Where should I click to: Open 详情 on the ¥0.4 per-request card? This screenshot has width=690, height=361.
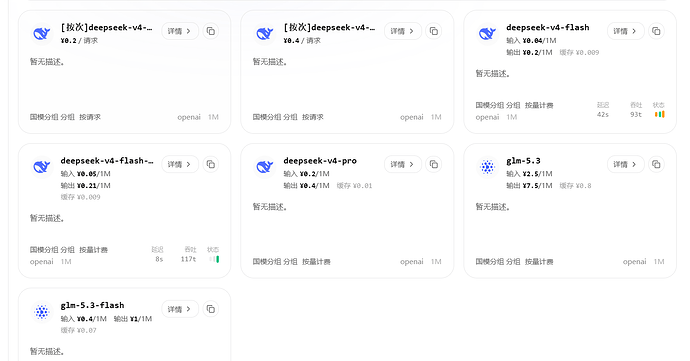click(403, 31)
